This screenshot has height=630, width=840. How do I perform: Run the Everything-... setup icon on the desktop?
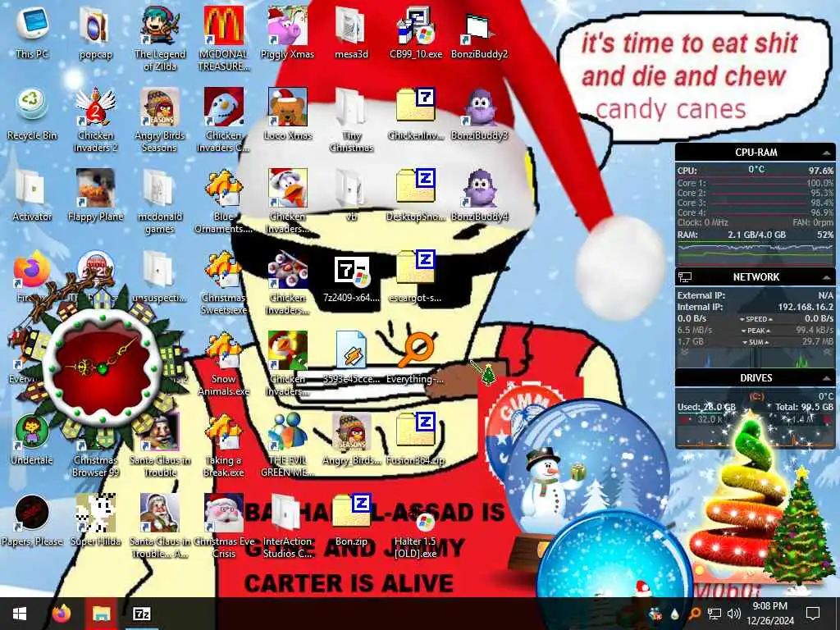tap(416, 358)
